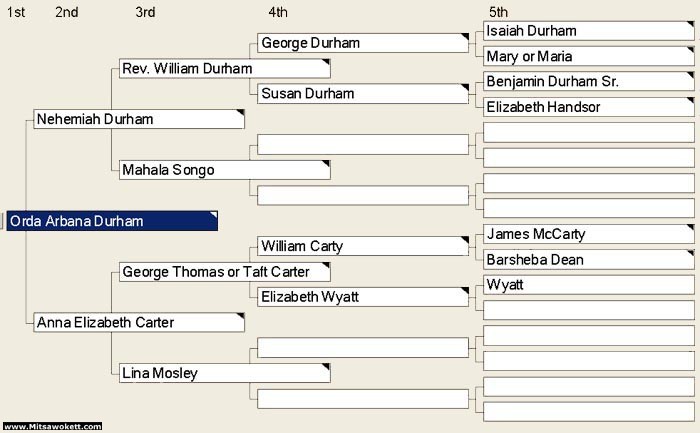
Task: Select the Elizabeth Handsor box
Action: [x=589, y=107]
